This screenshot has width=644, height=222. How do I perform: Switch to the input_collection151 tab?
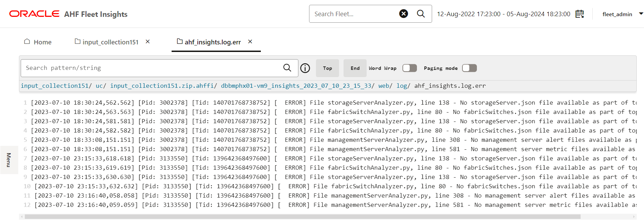110,42
